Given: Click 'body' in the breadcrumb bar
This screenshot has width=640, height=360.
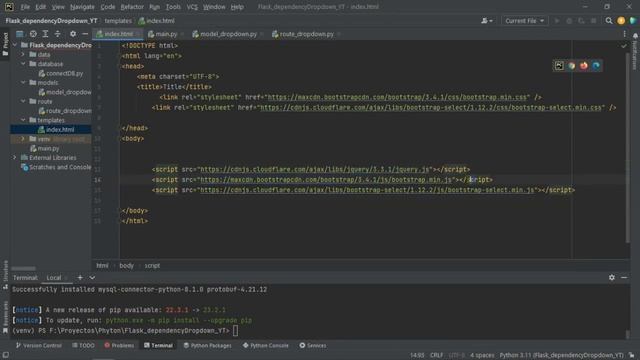Looking at the screenshot, I should (x=127, y=266).
